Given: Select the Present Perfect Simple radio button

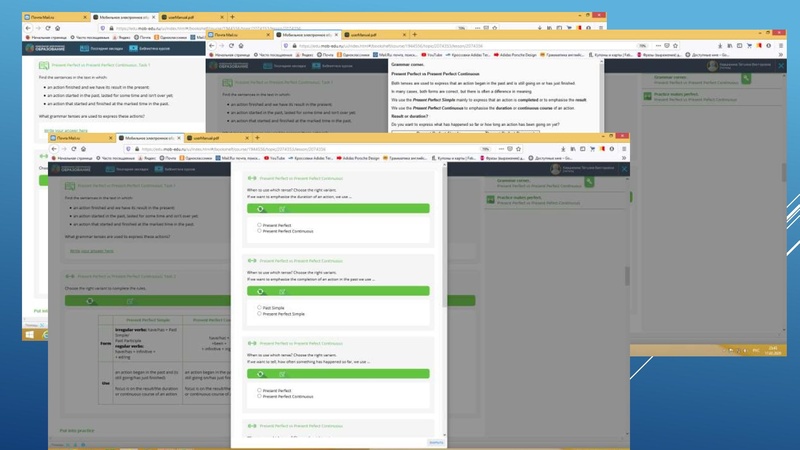Looking at the screenshot, I should 260,313.
